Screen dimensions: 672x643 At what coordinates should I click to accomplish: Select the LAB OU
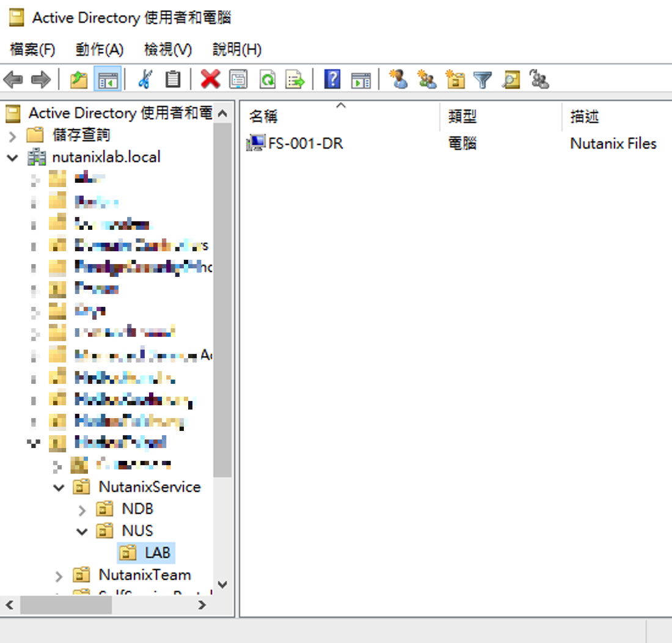click(x=157, y=553)
